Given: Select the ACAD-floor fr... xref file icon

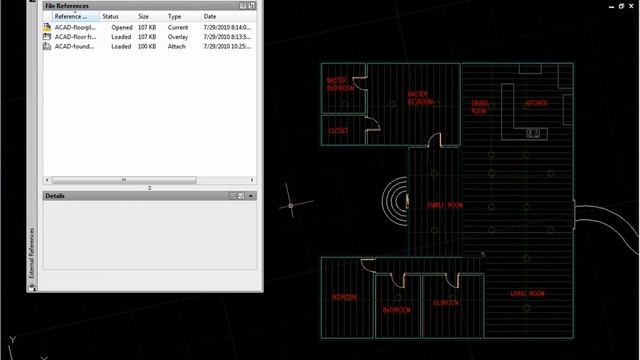Looking at the screenshot, I should click(x=47, y=37).
